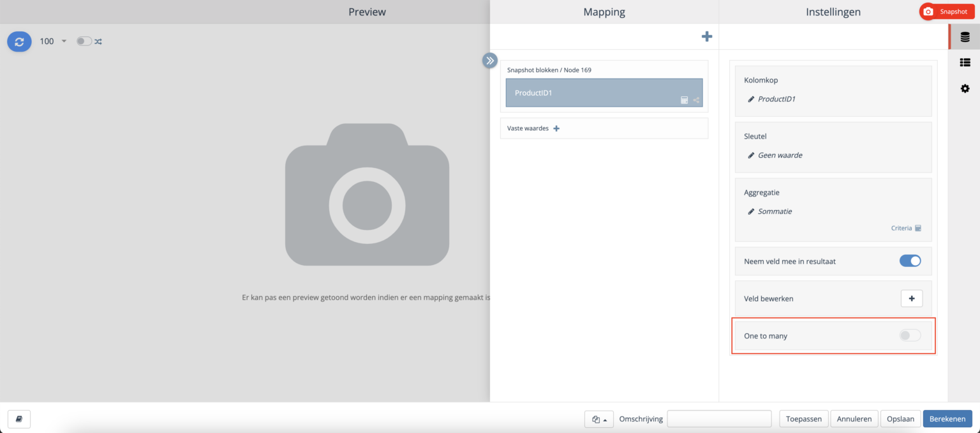
Task: Click the Omschrijving input field
Action: (x=719, y=419)
